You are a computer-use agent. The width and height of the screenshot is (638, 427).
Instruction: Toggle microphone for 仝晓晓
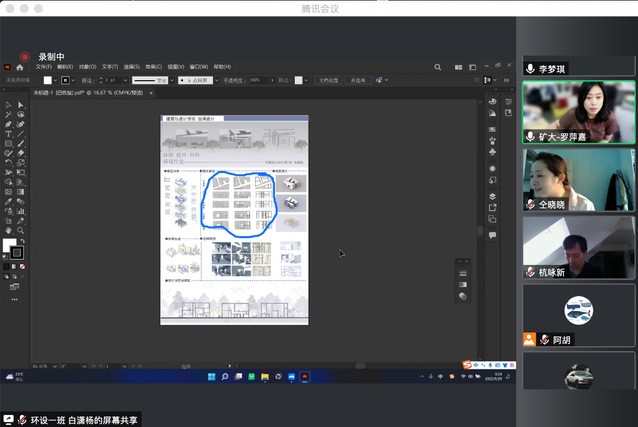pyautogui.click(x=530, y=203)
